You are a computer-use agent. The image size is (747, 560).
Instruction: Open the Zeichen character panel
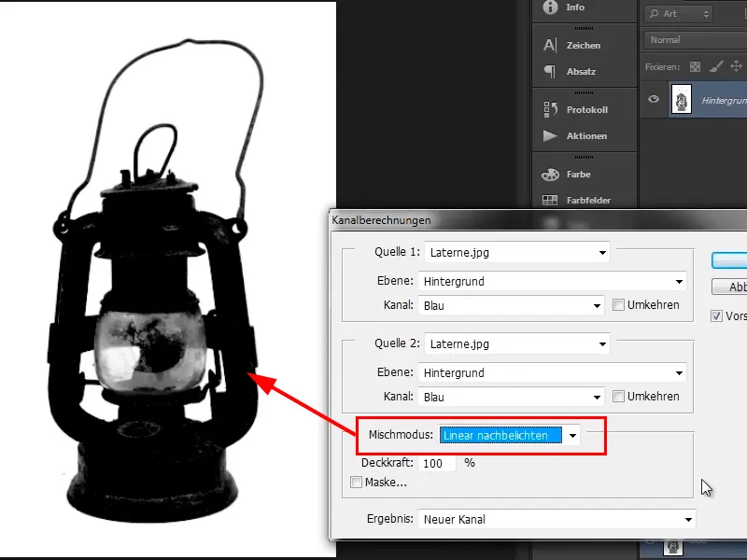571,45
